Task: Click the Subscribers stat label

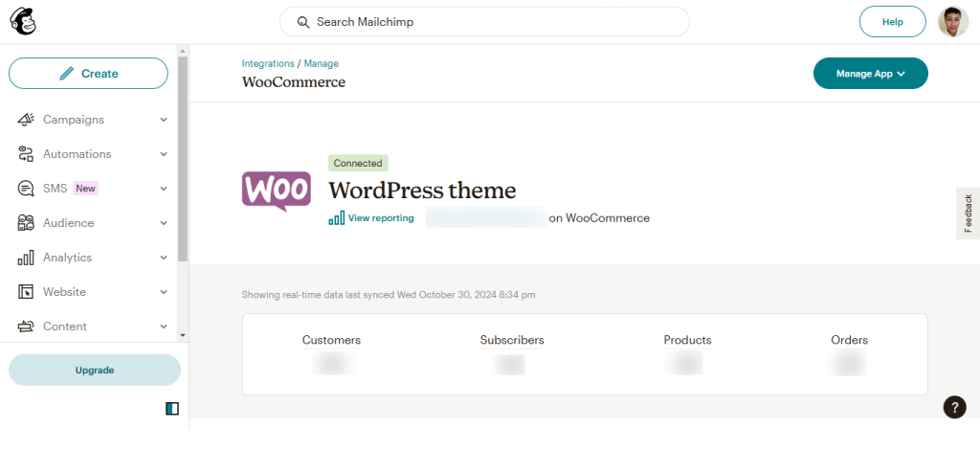Action: [512, 340]
